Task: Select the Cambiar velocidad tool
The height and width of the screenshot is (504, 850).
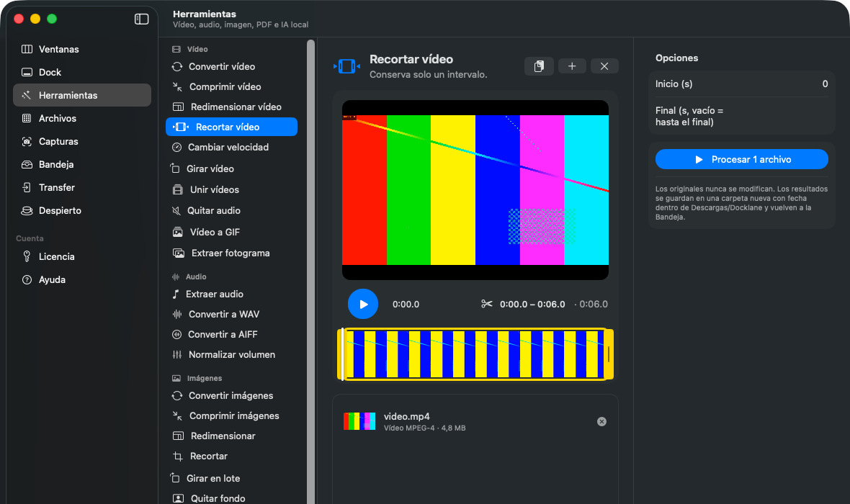Action: [x=231, y=148]
